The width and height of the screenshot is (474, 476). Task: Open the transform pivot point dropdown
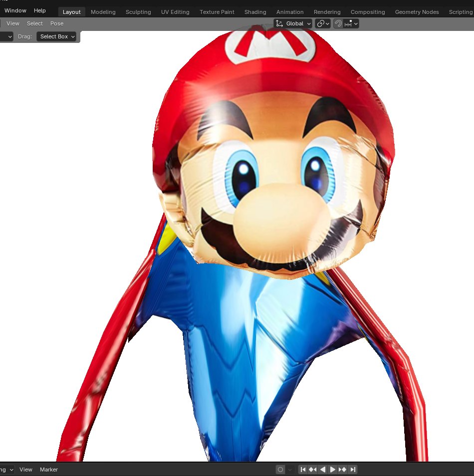(322, 23)
